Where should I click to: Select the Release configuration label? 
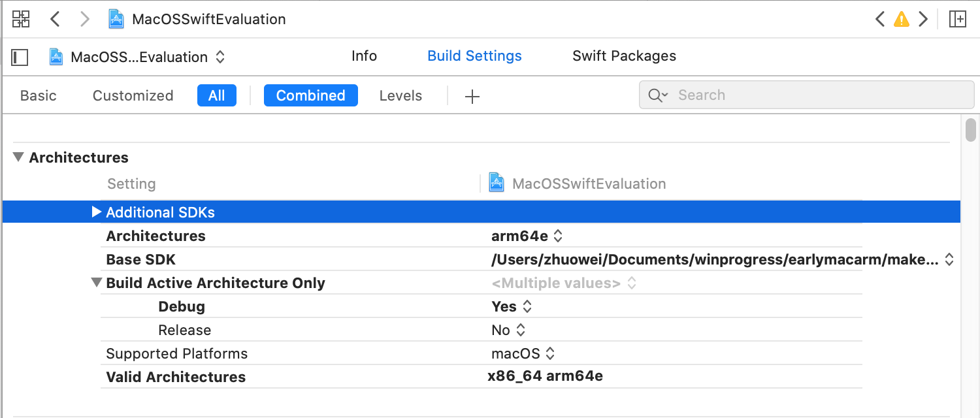pos(185,330)
